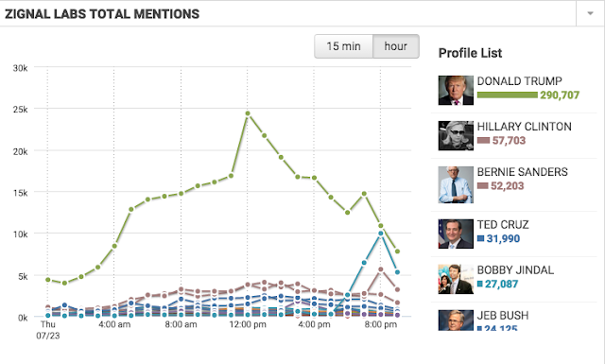Click Bobby Jindal's profile photo
The image size is (605, 364).
(456, 279)
